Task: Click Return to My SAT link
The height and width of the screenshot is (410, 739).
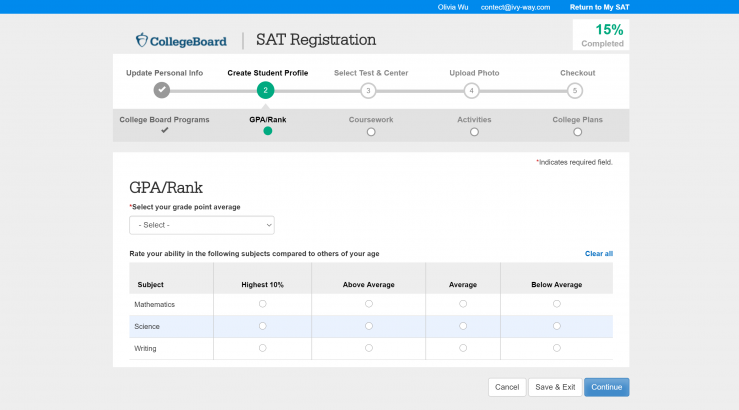Action: click(x=600, y=7)
